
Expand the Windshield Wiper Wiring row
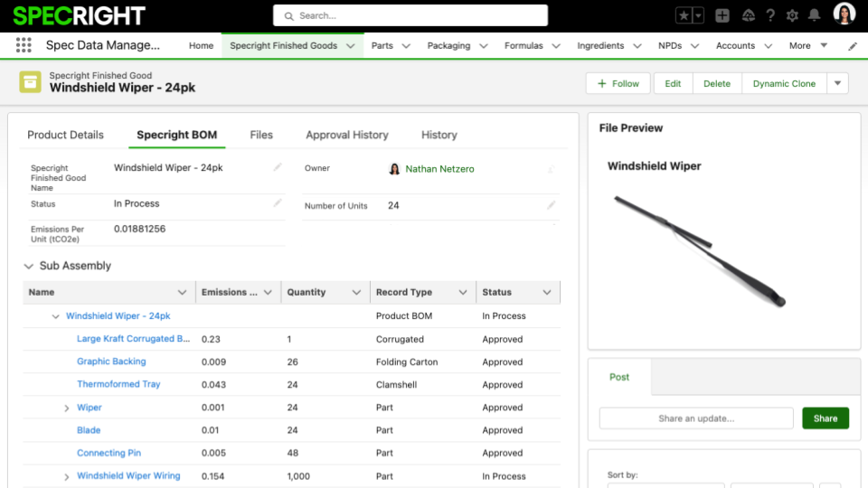click(x=67, y=477)
